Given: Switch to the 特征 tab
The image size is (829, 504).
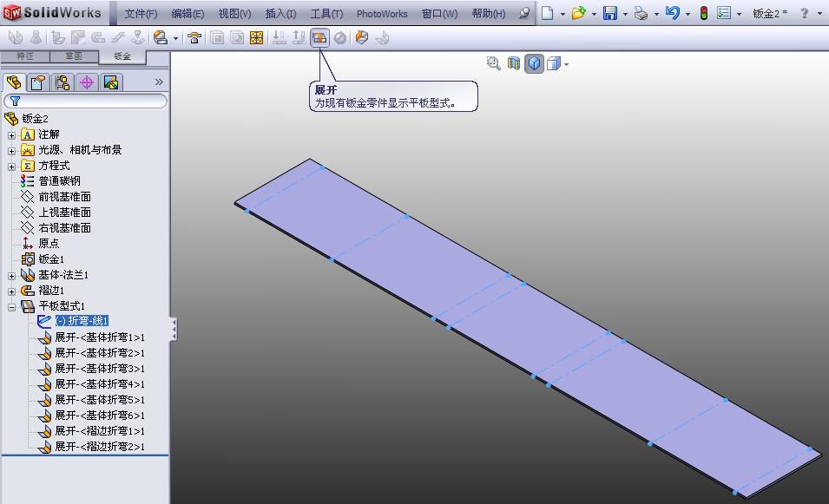Looking at the screenshot, I should coord(25,56).
